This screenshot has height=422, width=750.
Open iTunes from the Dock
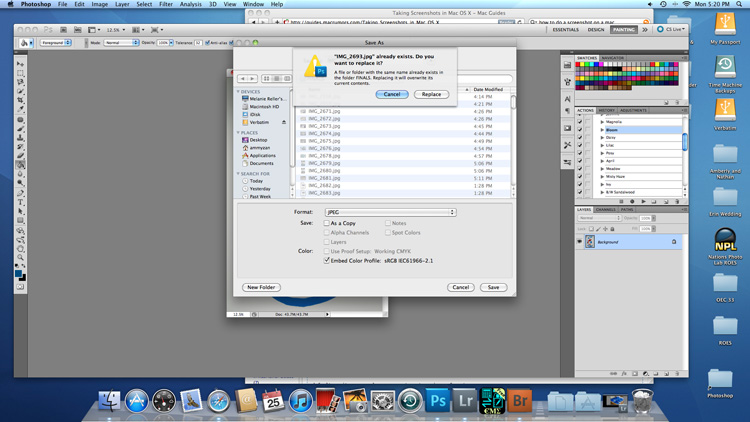(300, 401)
